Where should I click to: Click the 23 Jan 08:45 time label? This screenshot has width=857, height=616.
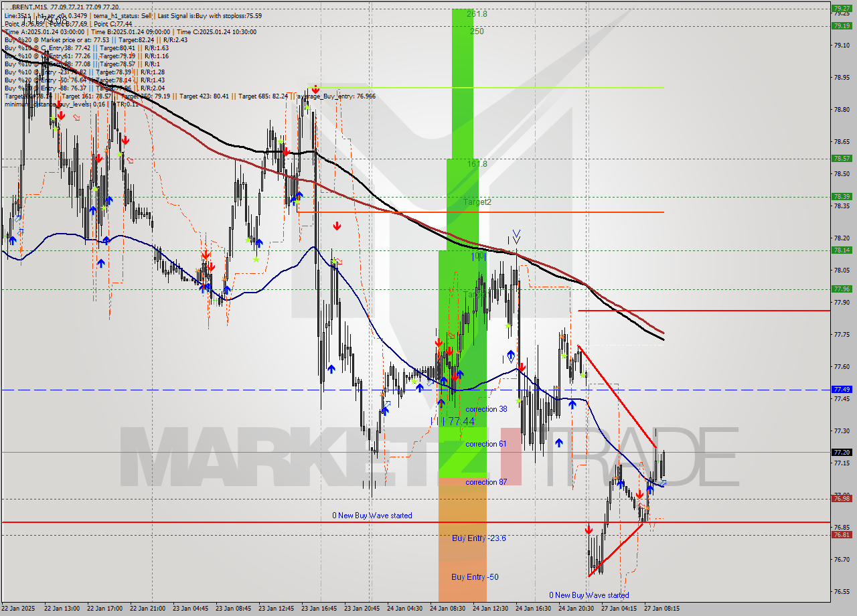click(234, 609)
